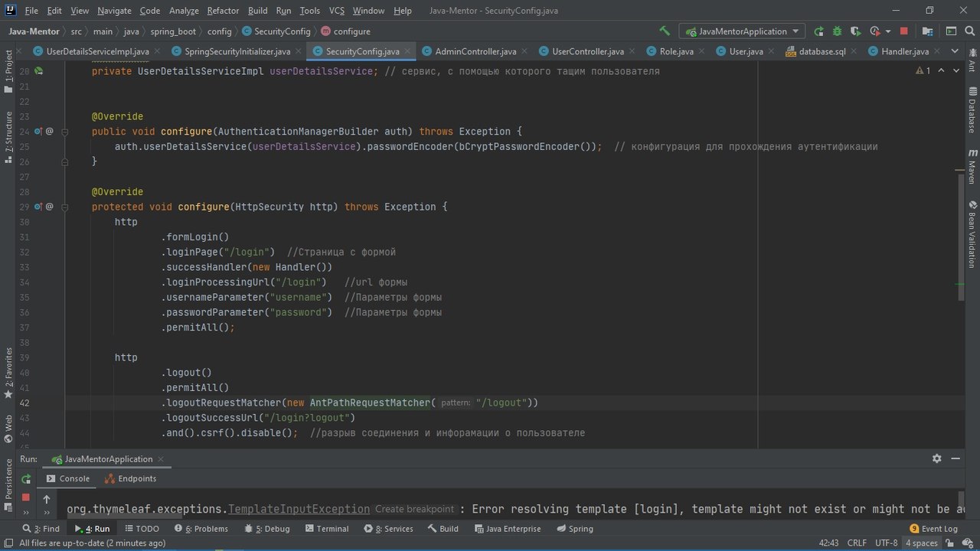The width and height of the screenshot is (980, 551).
Task: Open Run tool window settings gear
Action: [936, 458]
